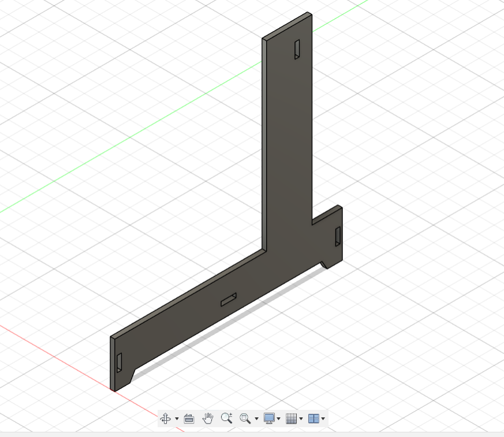This screenshot has width=504, height=437.
Task: Activate the Pan hand tool
Action: [x=208, y=419]
